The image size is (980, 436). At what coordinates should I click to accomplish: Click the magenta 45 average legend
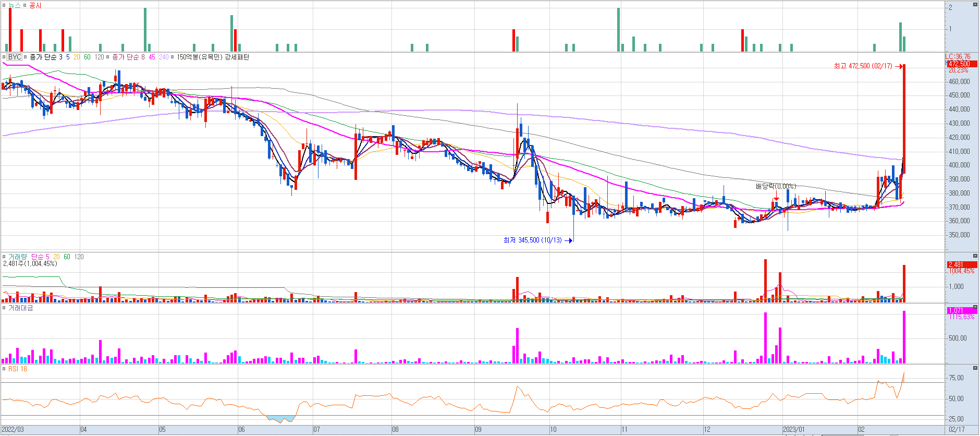pyautogui.click(x=152, y=57)
